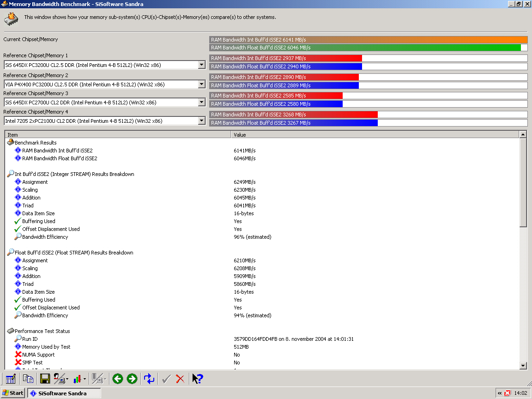Click the Run ID magnifier icon
The image size is (532, 399).
[x=18, y=339]
